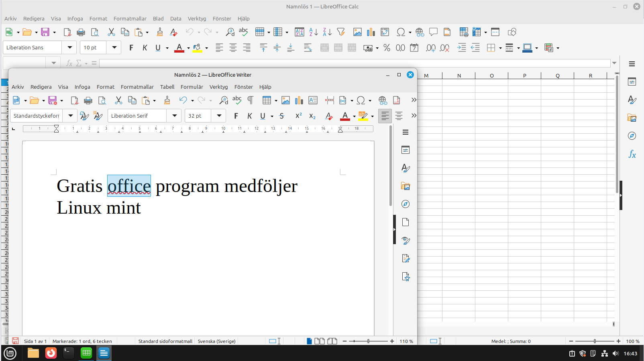This screenshot has width=644, height=361.
Task: Expand Writer font size dropdown
Action: pos(219,116)
